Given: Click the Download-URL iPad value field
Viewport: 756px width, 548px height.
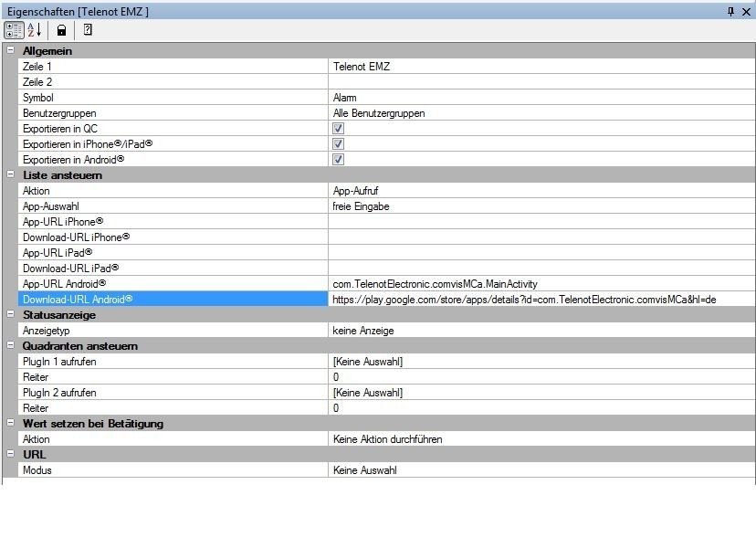Looking at the screenshot, I should click(541, 268).
